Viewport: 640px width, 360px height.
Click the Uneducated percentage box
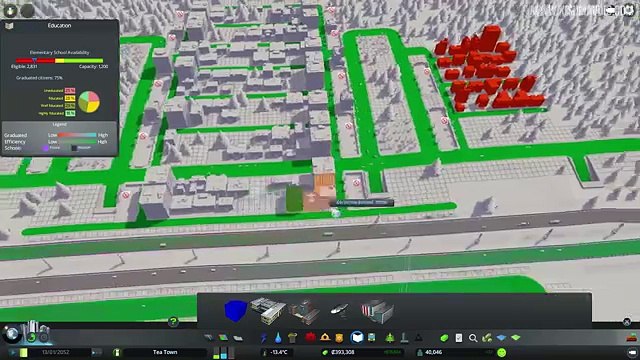coord(70,91)
